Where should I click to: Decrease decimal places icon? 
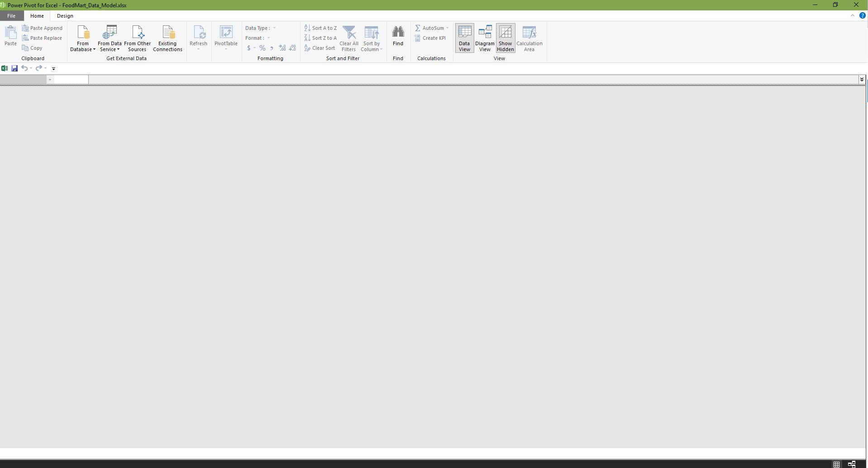(x=292, y=48)
